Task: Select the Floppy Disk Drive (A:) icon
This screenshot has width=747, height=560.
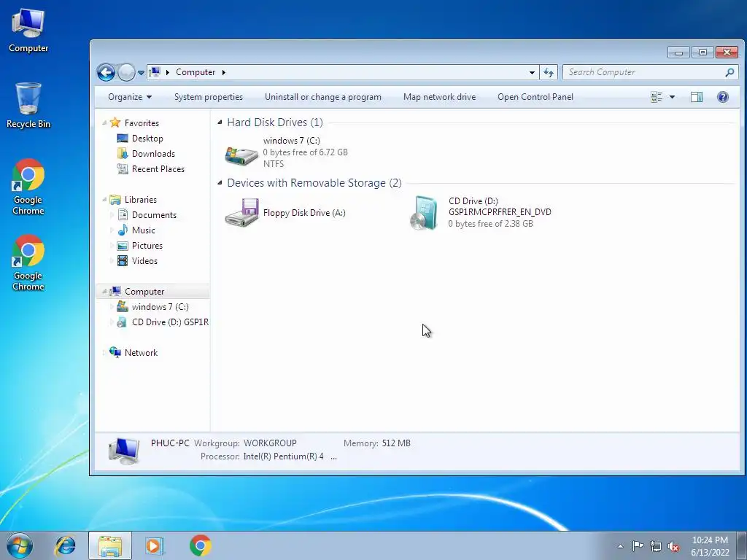Action: pyautogui.click(x=241, y=213)
